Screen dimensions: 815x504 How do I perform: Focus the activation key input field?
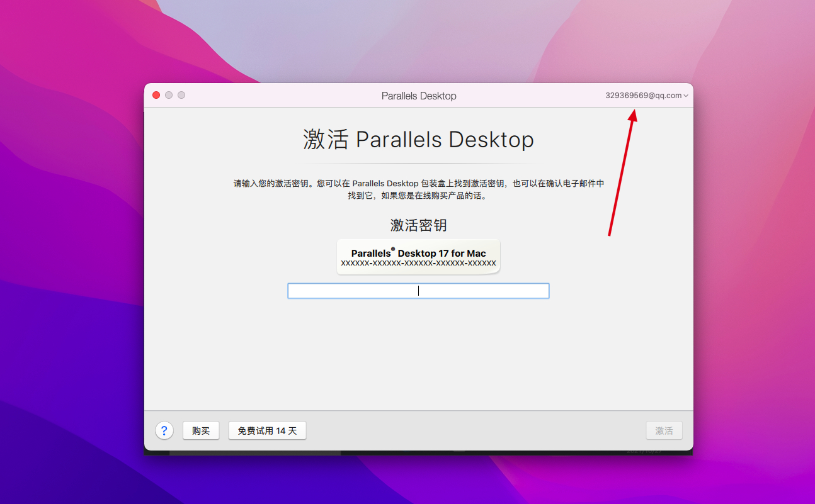(x=418, y=291)
